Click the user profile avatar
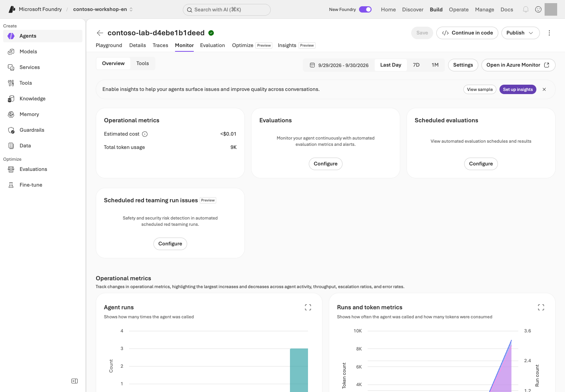The height and width of the screenshot is (392, 565). (551, 9)
